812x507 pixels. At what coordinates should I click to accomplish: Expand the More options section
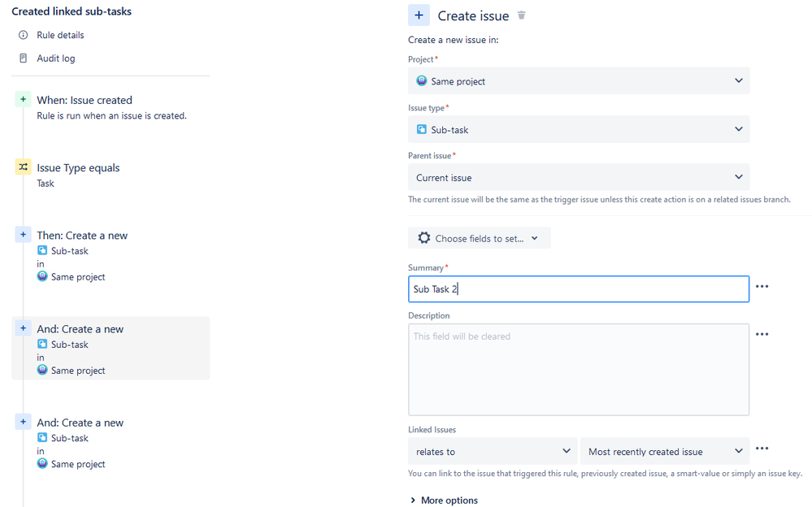click(x=444, y=500)
